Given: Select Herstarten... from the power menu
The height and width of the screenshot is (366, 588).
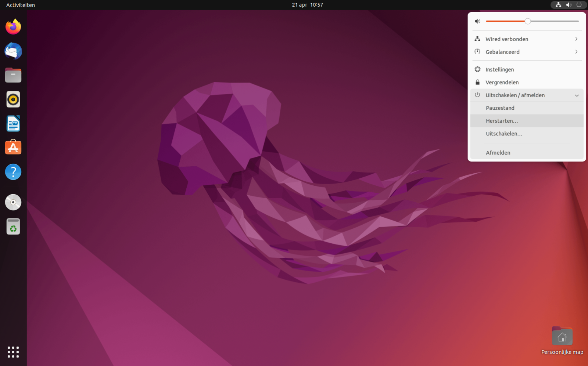Looking at the screenshot, I should (502, 121).
